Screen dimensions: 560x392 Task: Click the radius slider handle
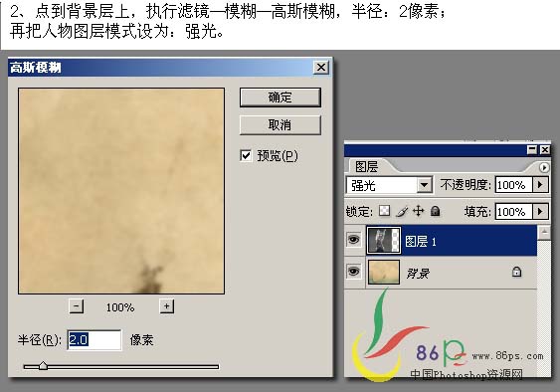coord(43,365)
